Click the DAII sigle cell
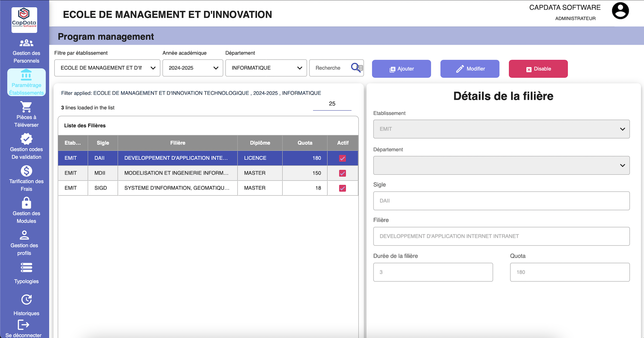644x338 pixels. (x=103, y=158)
